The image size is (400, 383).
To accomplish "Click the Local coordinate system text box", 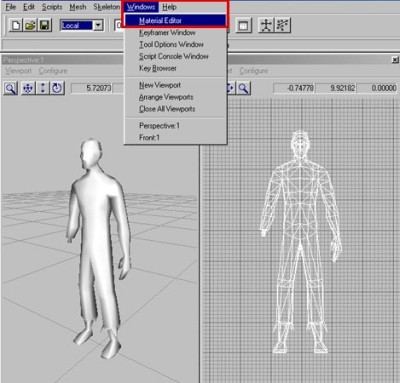I will pyautogui.click(x=77, y=25).
